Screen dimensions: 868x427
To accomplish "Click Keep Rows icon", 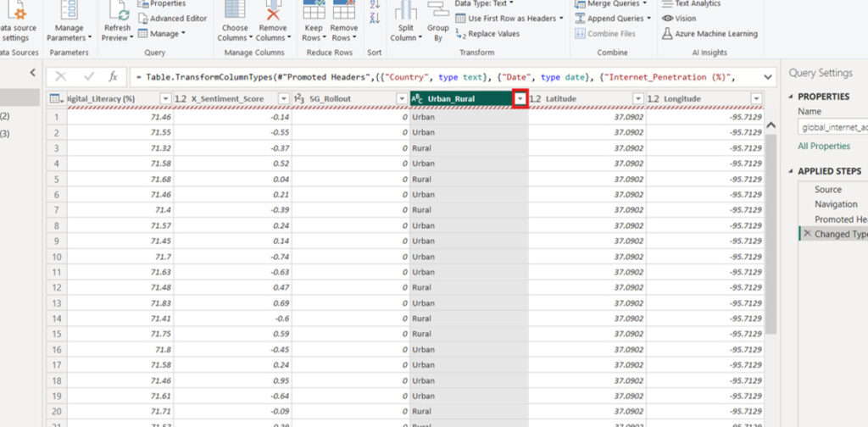I will click(314, 11).
